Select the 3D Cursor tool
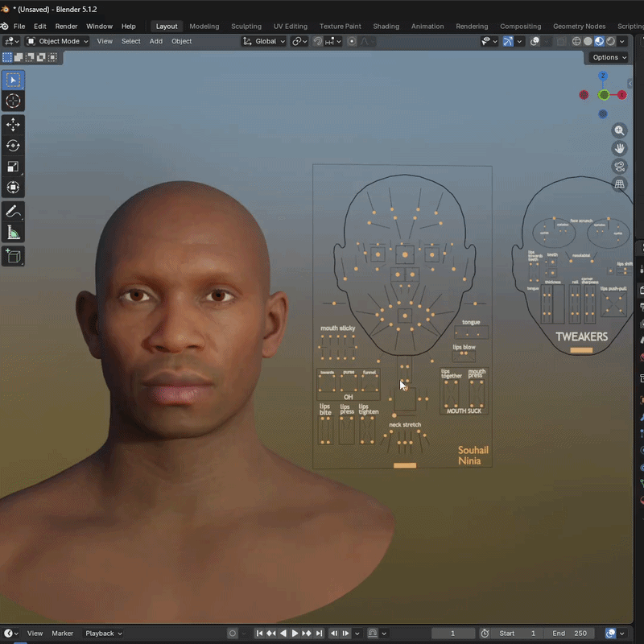Screen dimensions: 644x644 (13, 101)
